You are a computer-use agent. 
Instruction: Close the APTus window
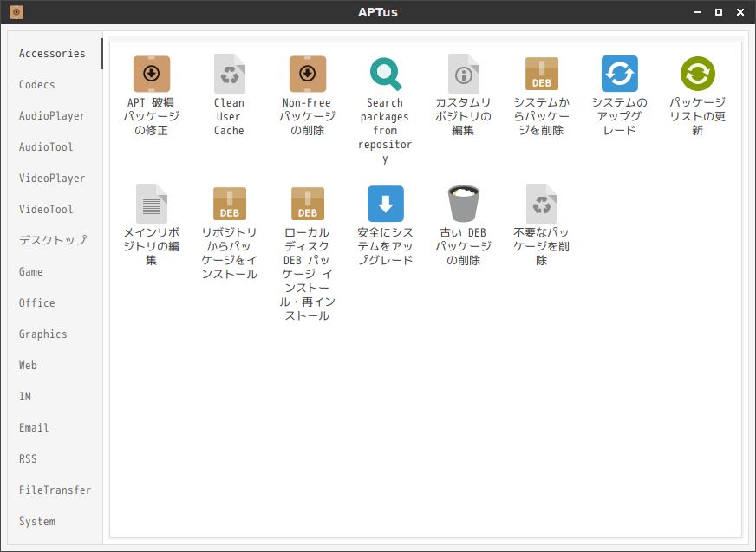[740, 12]
